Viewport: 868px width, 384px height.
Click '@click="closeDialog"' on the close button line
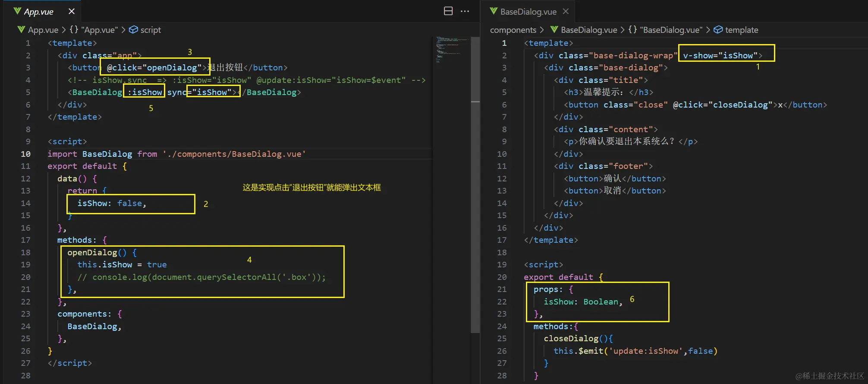pos(723,105)
